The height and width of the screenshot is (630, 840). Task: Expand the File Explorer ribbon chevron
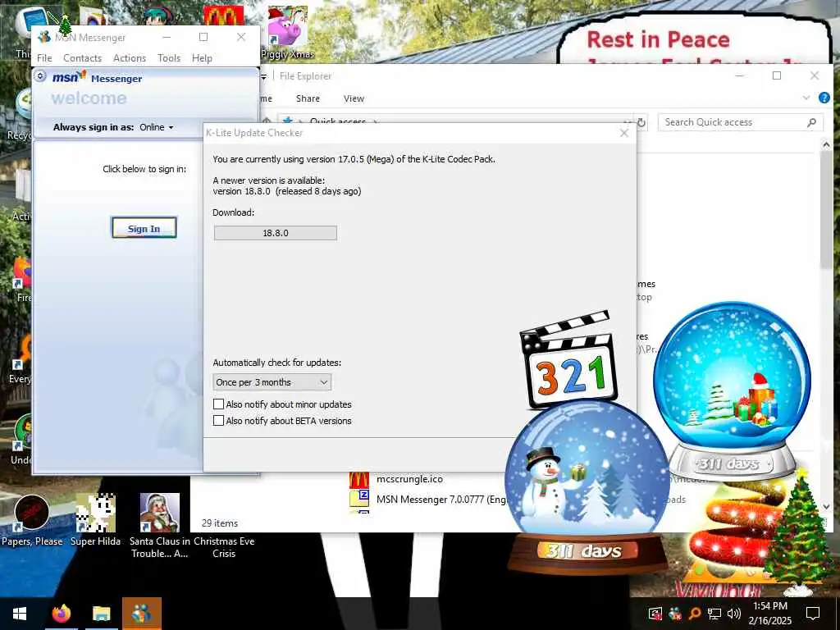click(806, 98)
